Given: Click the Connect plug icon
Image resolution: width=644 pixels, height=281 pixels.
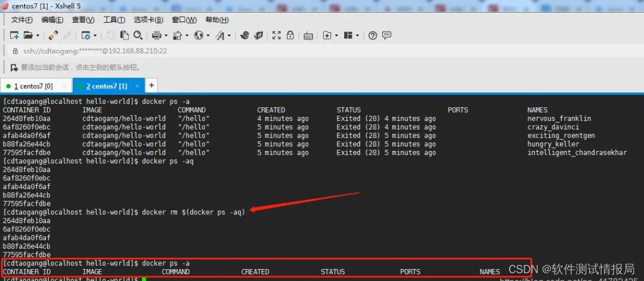Looking at the screenshot, I should click(x=54, y=36).
